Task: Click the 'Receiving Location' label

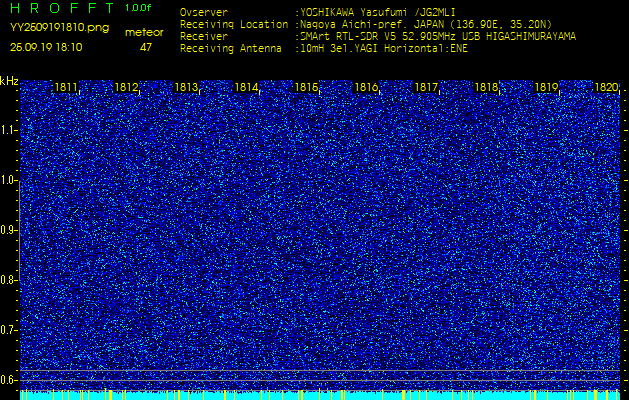Action: tap(234, 24)
